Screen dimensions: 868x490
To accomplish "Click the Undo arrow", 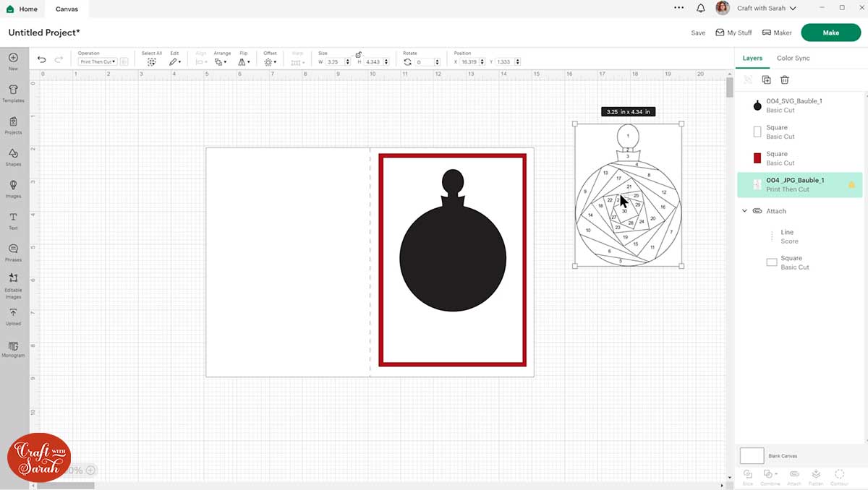I will tap(42, 60).
